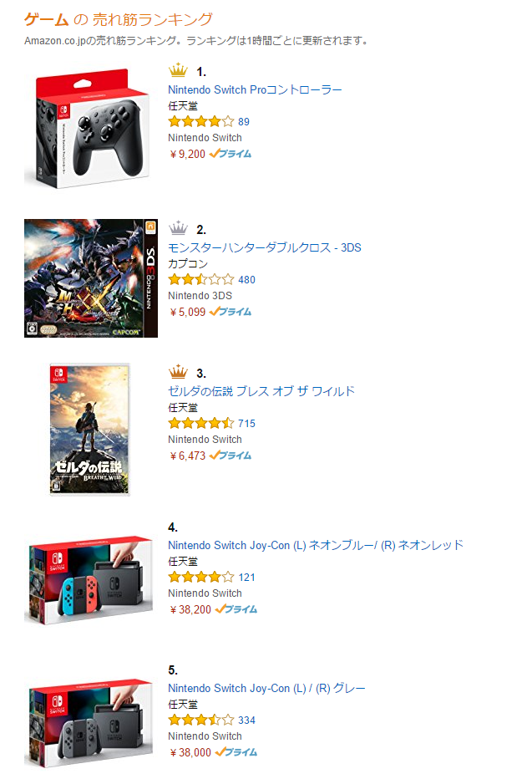532x779 pixels.
Task: Click the 715 review count link
Action: pyautogui.click(x=246, y=423)
